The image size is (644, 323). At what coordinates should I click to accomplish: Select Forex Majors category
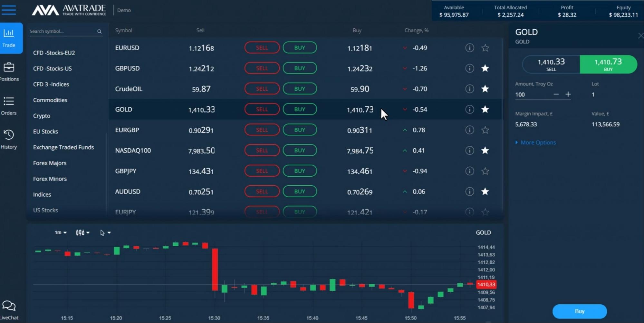point(50,163)
